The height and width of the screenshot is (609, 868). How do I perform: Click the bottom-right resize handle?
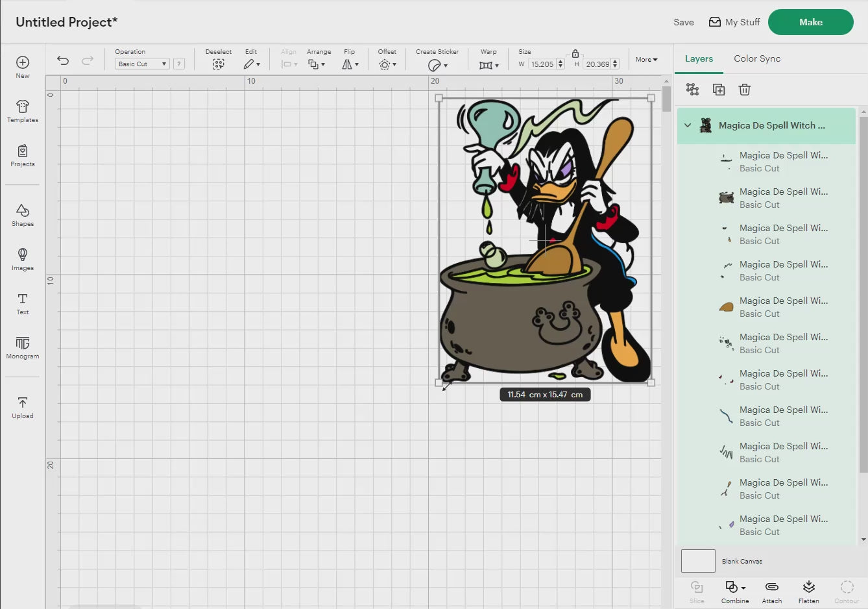tap(651, 382)
